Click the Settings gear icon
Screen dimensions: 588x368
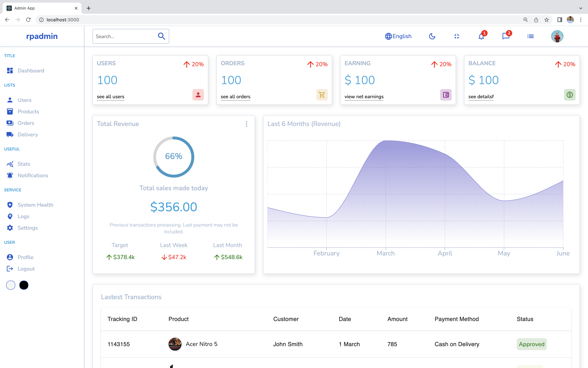[10, 228]
